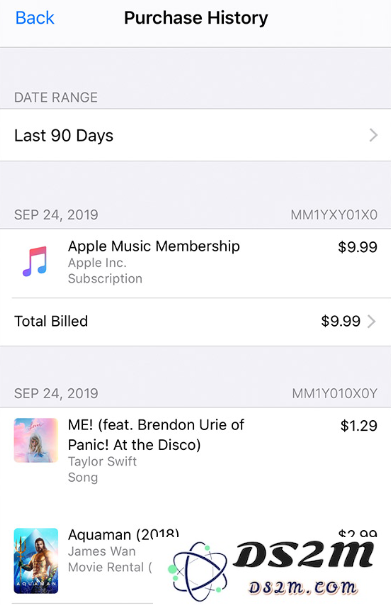Tap the Purchase History title
Image resolution: width=391 pixels, height=605 pixels.
coord(196,18)
